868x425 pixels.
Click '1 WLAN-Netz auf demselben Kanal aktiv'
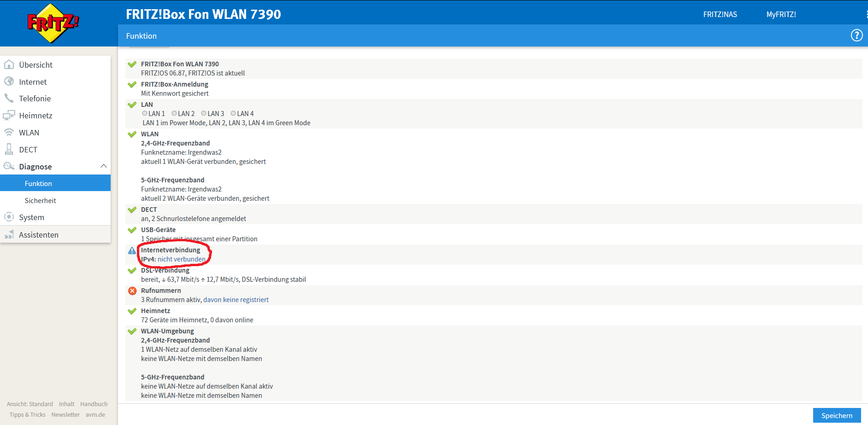click(x=199, y=349)
